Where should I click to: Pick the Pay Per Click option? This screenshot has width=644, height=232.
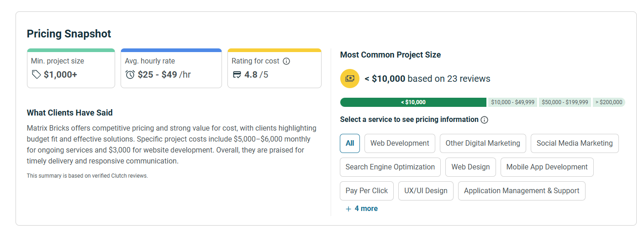(x=366, y=191)
